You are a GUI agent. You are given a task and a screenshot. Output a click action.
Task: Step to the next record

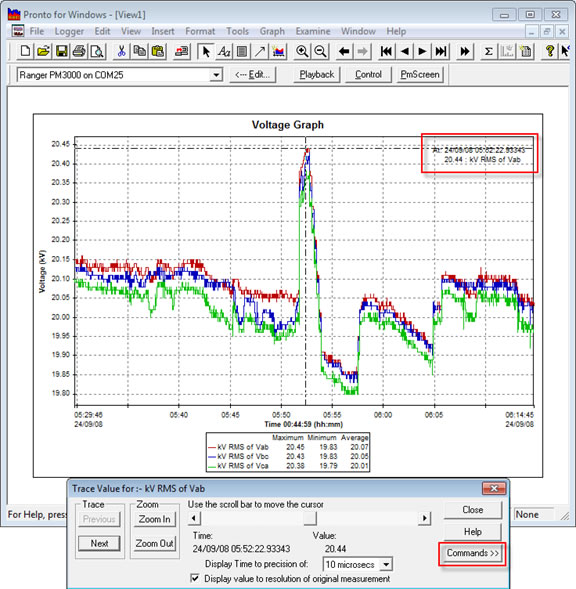point(422,51)
